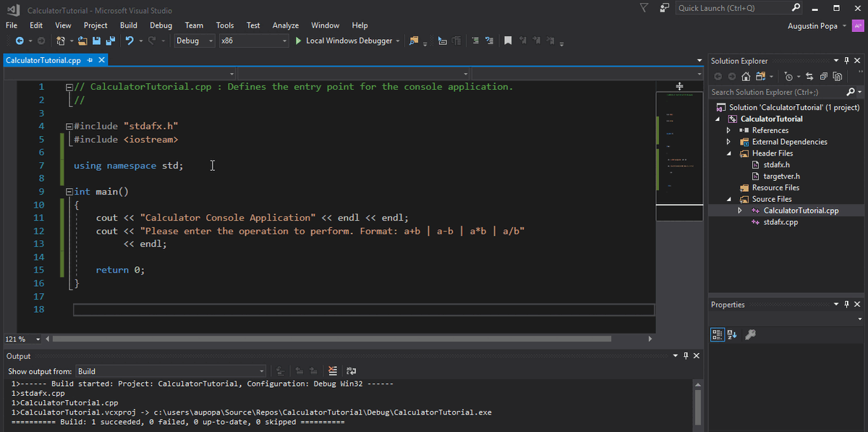
Task: Open the Build menu
Action: coord(129,25)
